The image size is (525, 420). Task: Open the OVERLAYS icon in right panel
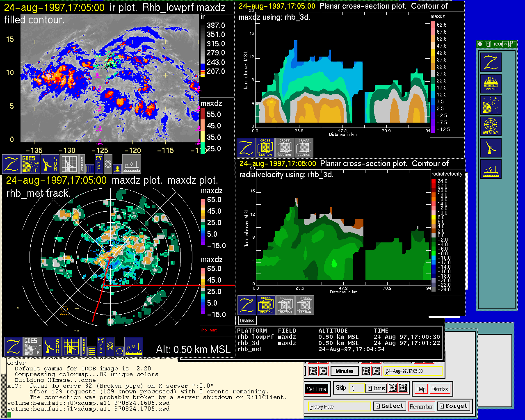[x=491, y=127]
